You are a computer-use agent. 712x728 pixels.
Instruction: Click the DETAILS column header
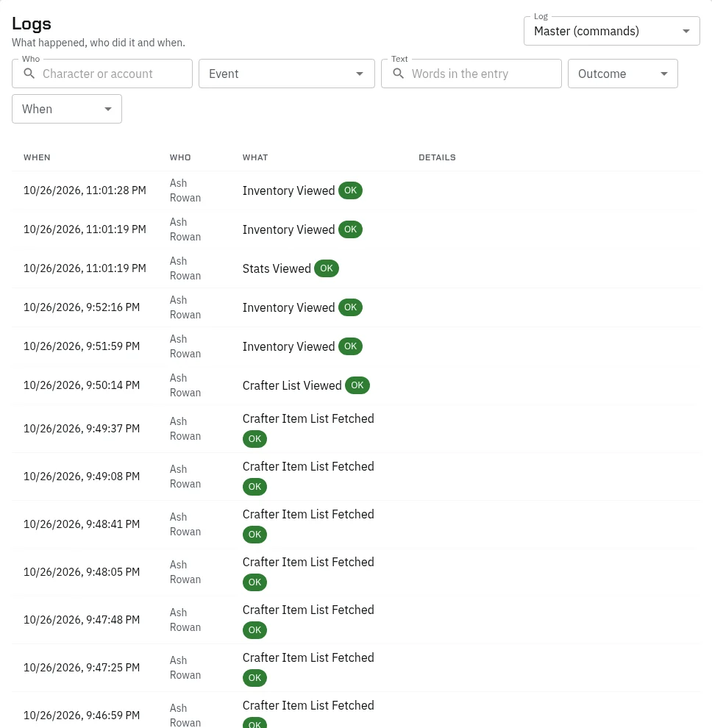[x=437, y=157]
